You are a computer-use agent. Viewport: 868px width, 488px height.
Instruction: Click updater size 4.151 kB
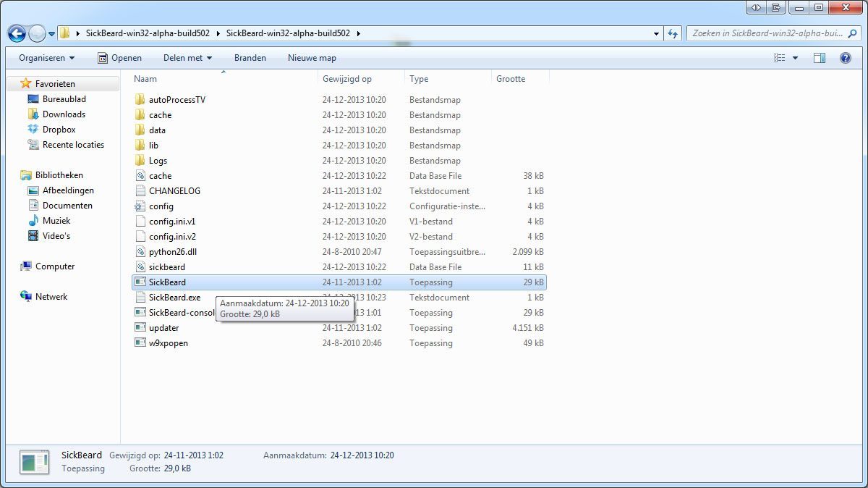tap(528, 328)
